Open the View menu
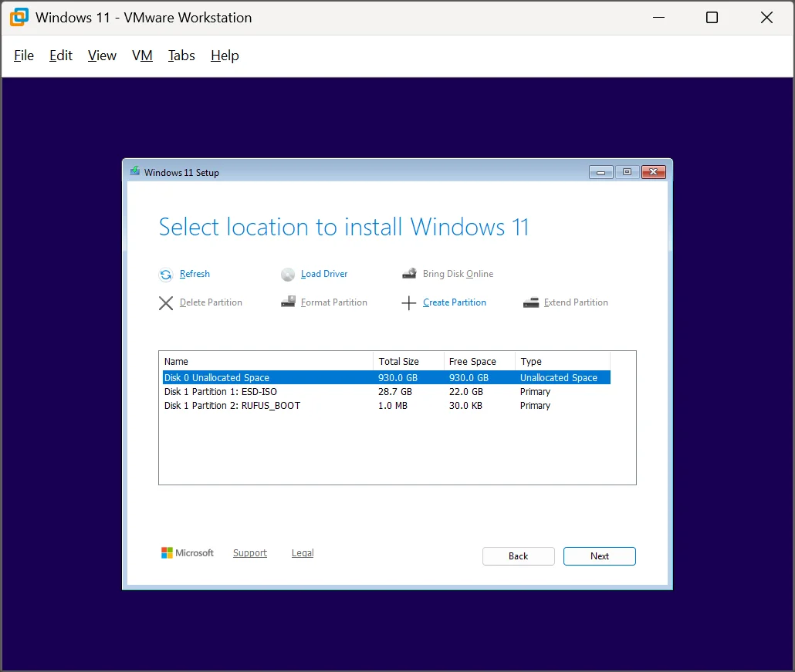The height and width of the screenshot is (672, 795). pyautogui.click(x=102, y=56)
